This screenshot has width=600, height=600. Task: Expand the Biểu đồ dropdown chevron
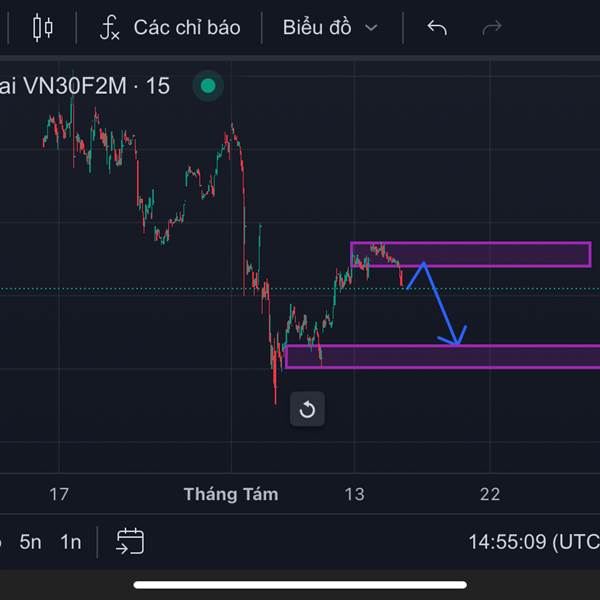pyautogui.click(x=371, y=28)
